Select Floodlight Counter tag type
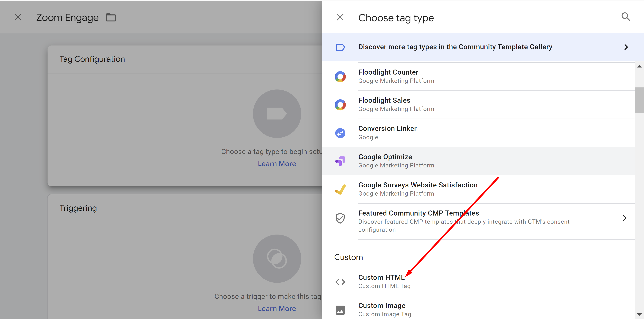 click(x=478, y=76)
